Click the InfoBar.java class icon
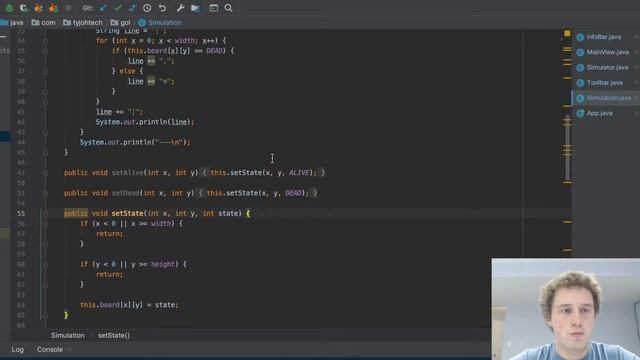The height and width of the screenshot is (360, 640). (x=580, y=37)
